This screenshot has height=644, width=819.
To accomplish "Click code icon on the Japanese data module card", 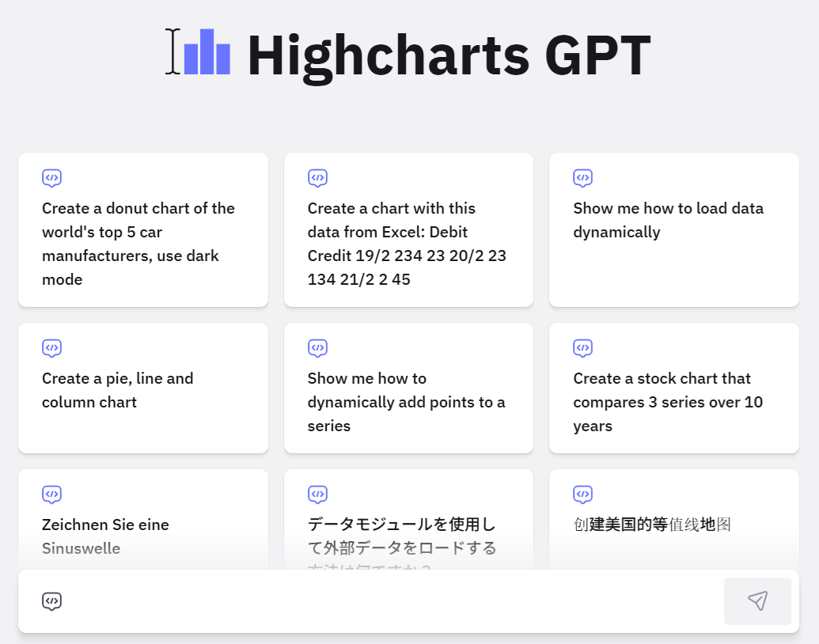I will pos(317,494).
